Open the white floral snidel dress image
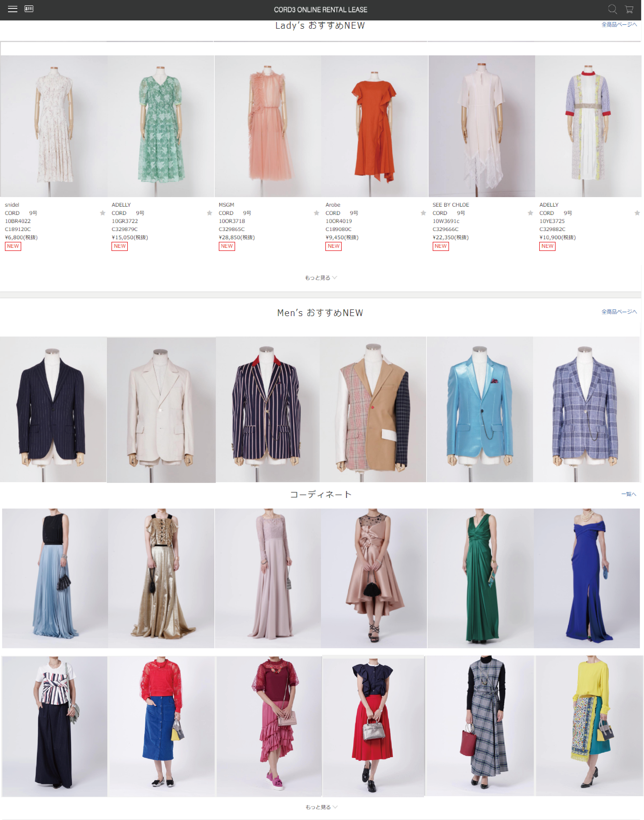 click(x=54, y=126)
